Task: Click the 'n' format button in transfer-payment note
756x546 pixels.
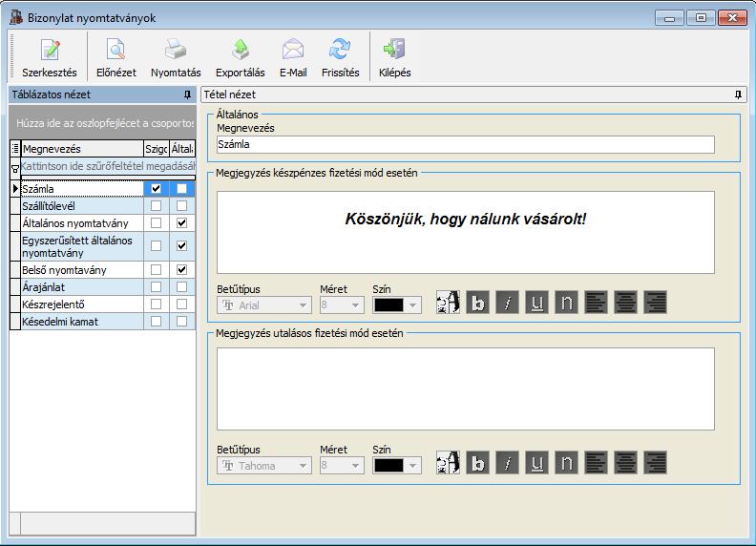Action: point(566,463)
